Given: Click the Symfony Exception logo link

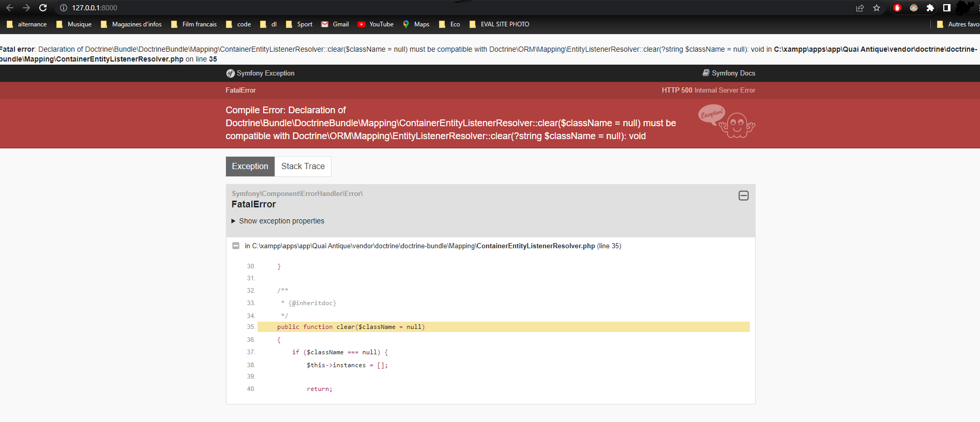Looking at the screenshot, I should [x=260, y=73].
